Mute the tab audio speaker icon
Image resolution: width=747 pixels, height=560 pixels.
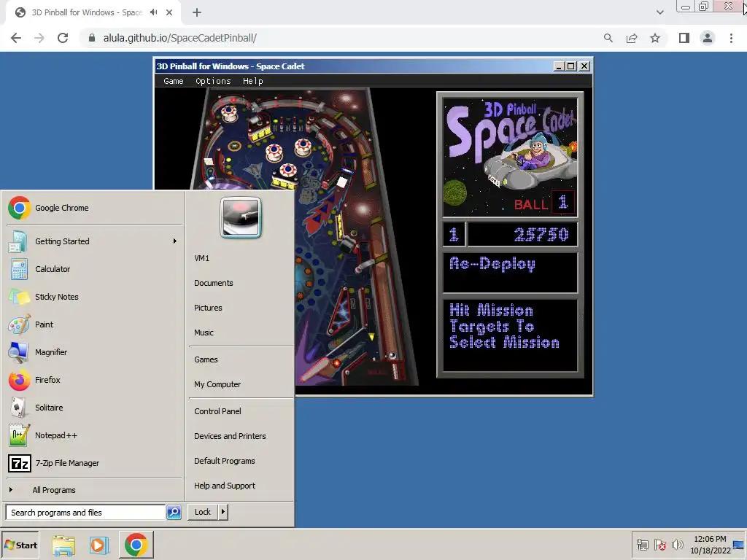pyautogui.click(x=153, y=12)
